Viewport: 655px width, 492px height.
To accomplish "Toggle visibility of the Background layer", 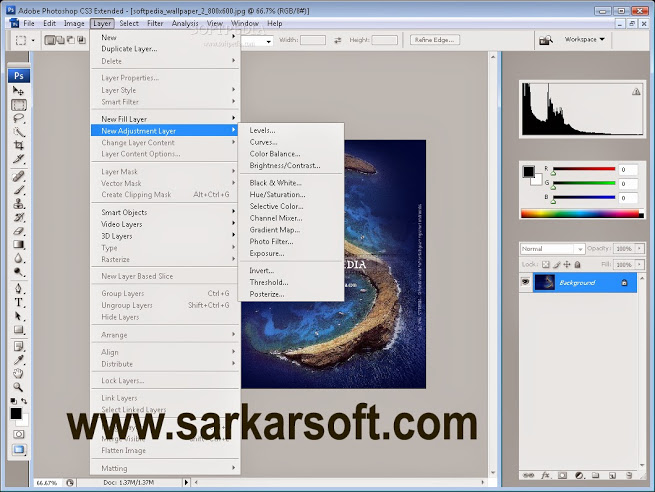I will [x=525, y=282].
